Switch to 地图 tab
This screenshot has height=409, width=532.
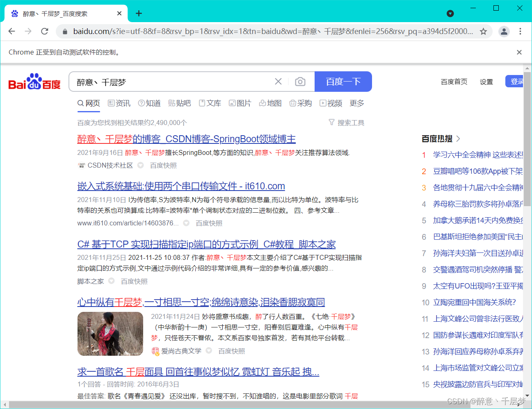point(270,103)
